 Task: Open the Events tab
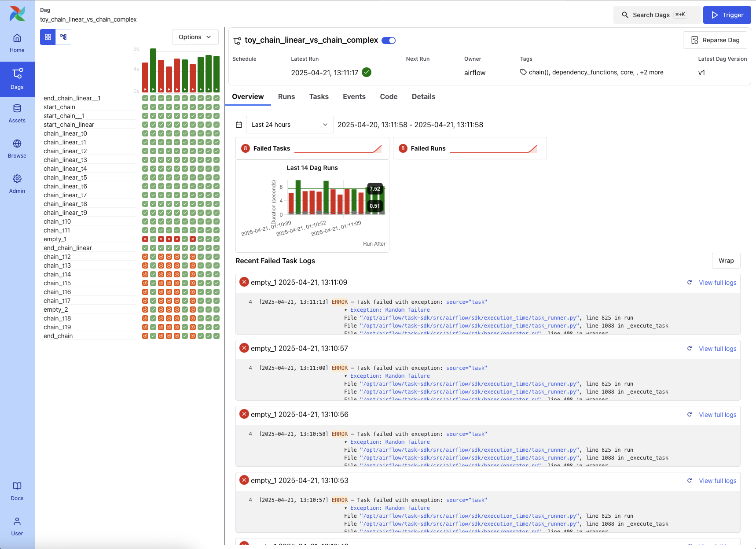(354, 96)
